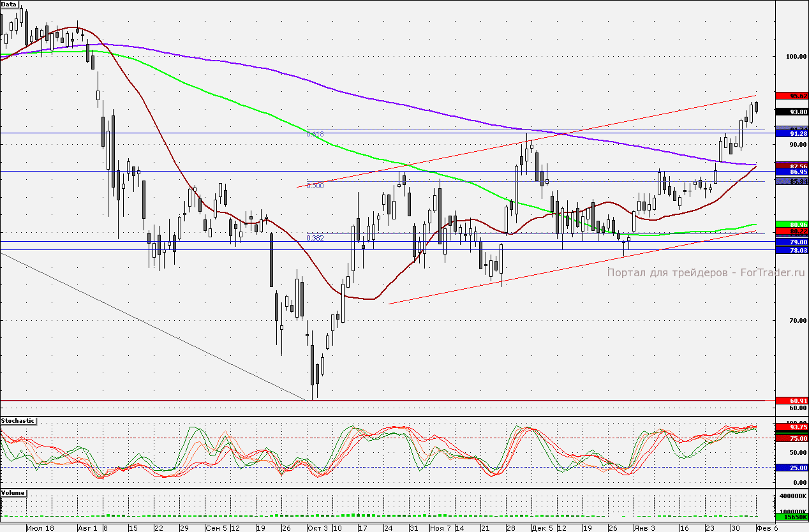Click the red 95.62 price tag
Image resolution: width=809 pixels, height=532 pixels.
click(x=791, y=96)
